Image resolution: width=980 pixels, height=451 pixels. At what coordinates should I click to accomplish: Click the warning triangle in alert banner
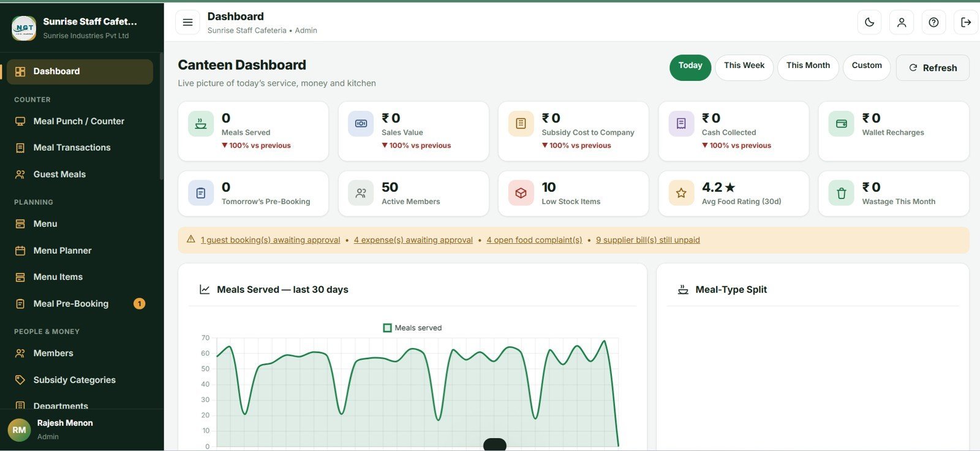click(x=190, y=240)
